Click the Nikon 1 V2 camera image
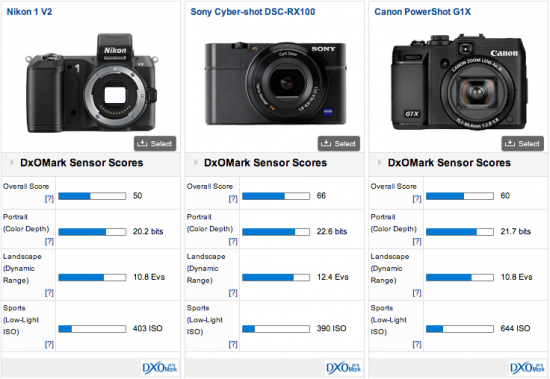The height and width of the screenshot is (379, 550). tap(91, 83)
